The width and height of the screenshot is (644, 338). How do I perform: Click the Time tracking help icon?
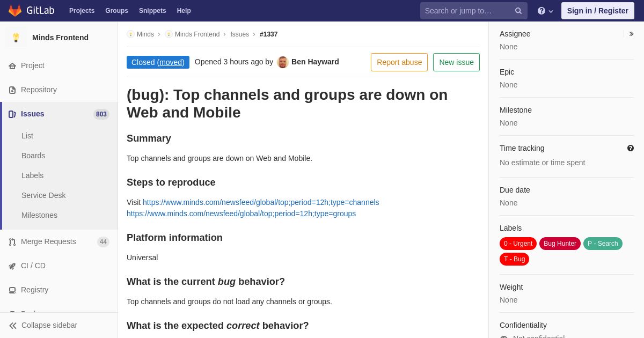631,148
